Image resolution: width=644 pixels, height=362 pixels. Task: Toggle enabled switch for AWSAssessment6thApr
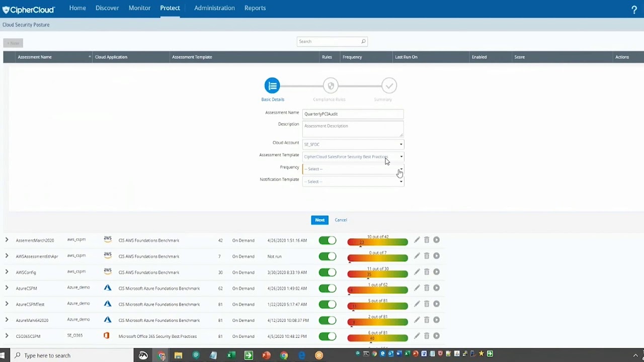coord(328,256)
